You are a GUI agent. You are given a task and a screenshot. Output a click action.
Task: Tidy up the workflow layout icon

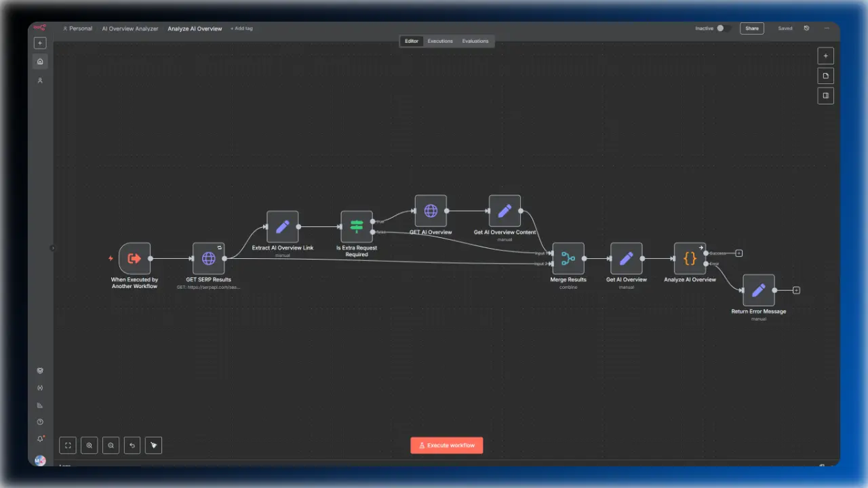(153, 445)
